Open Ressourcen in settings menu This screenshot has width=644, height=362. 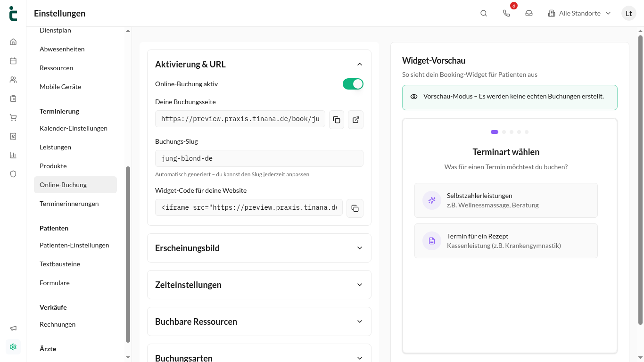click(x=75, y=68)
